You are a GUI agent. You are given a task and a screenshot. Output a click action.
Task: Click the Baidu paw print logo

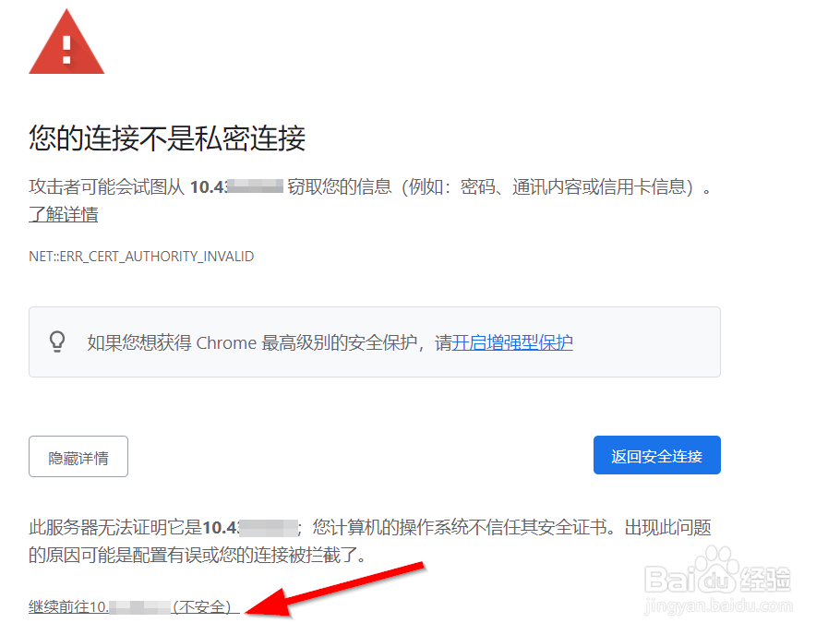coord(717,569)
